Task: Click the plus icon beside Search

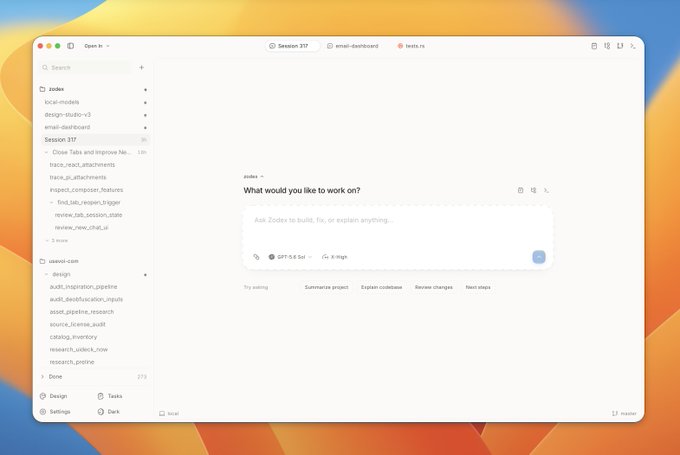Action: [x=141, y=68]
